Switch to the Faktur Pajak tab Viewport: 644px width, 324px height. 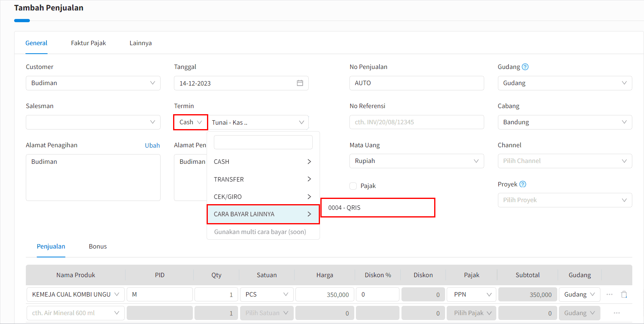click(88, 43)
